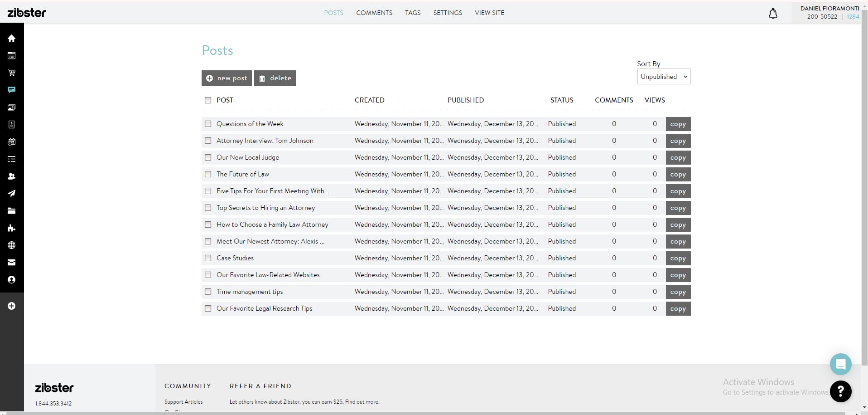Toggle the select-all checkbox beside POST header

(208, 100)
